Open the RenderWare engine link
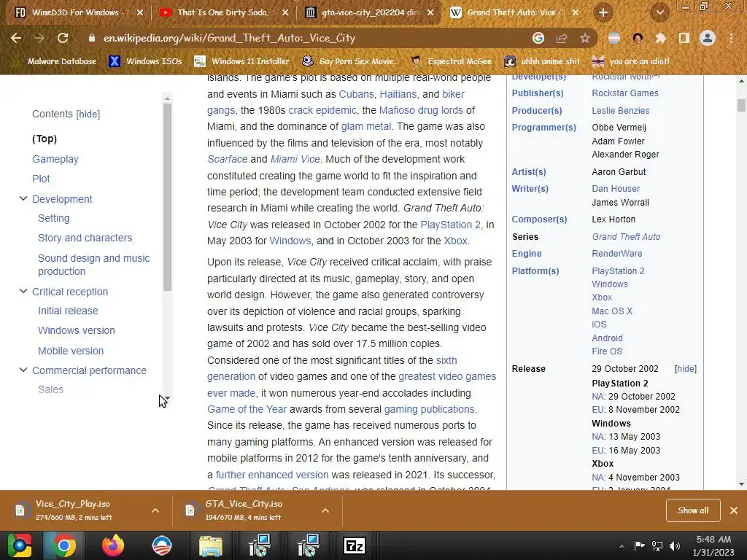 (x=617, y=254)
